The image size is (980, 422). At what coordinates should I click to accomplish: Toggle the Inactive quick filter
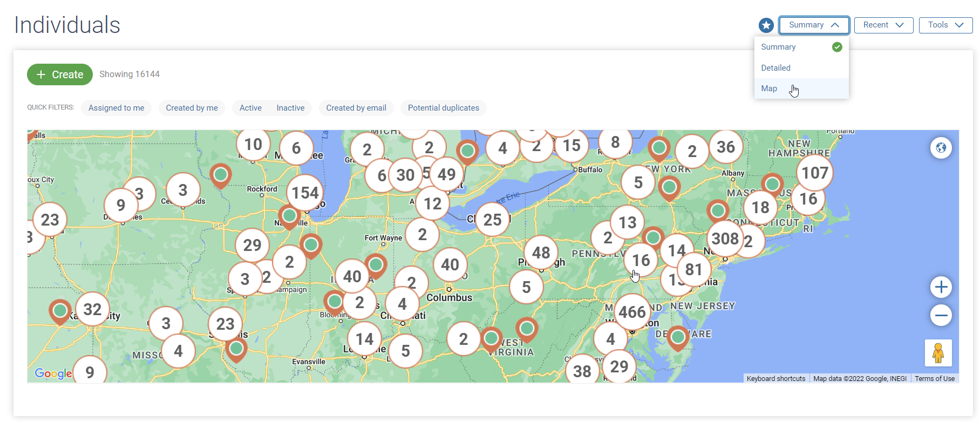coord(290,108)
